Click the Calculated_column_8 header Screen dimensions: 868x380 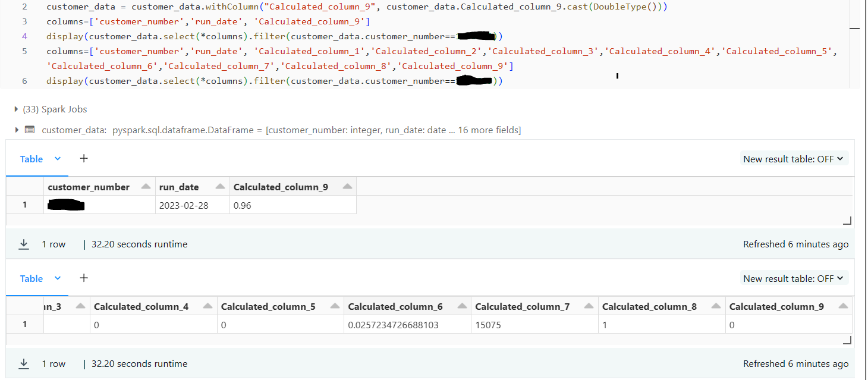tap(649, 306)
